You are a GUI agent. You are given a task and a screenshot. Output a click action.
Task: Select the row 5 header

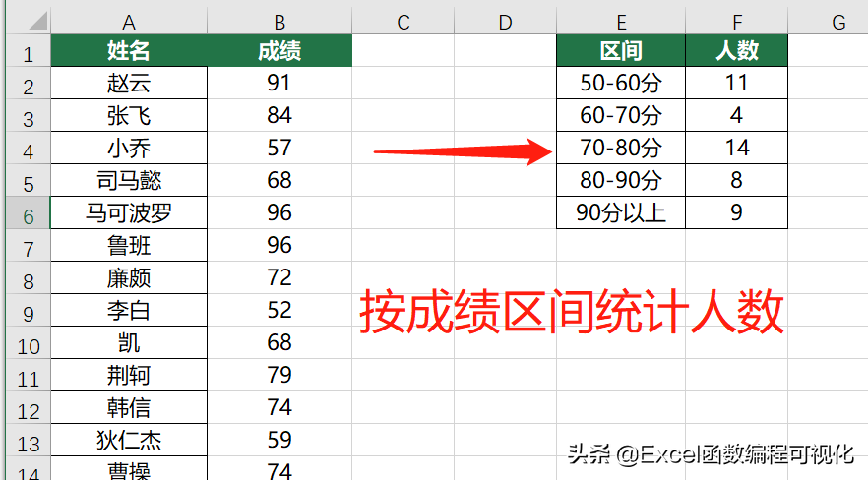click(29, 180)
